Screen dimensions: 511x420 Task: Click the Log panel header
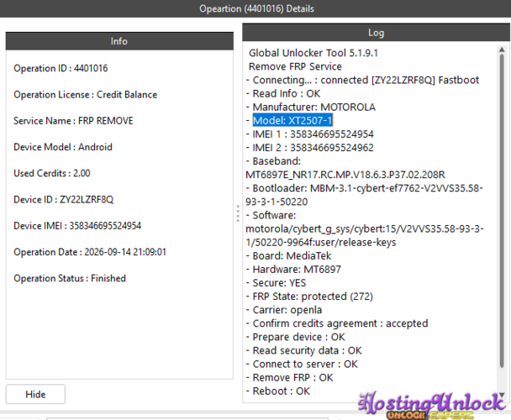(376, 32)
